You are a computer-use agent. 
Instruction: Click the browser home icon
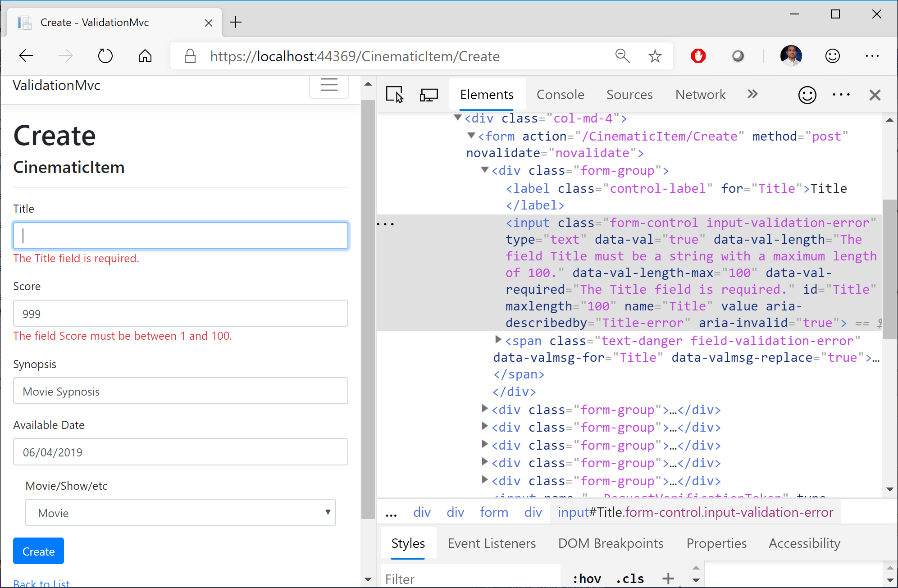(x=145, y=55)
